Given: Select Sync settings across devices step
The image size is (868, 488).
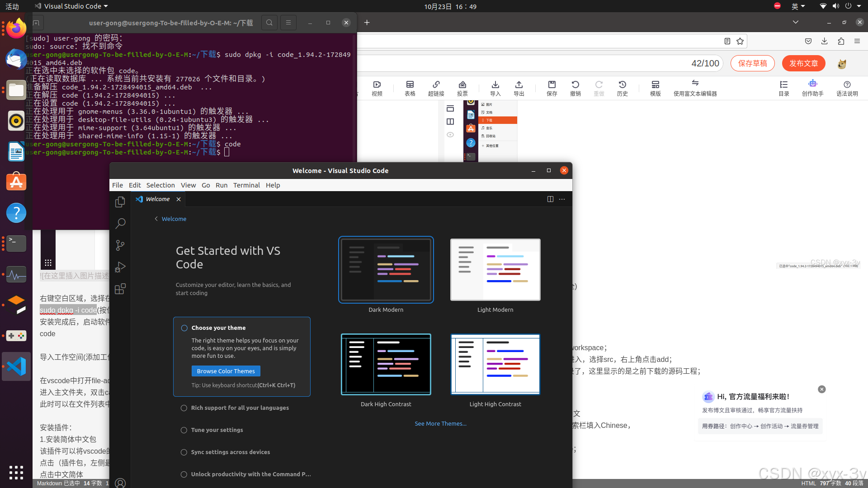Looking at the screenshot, I should pyautogui.click(x=225, y=452).
